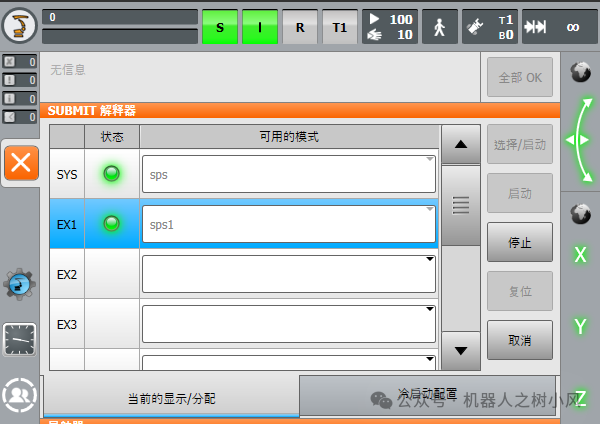Open the EX2 row mode dropdown
The width and height of the screenshot is (600, 424).
click(289, 274)
